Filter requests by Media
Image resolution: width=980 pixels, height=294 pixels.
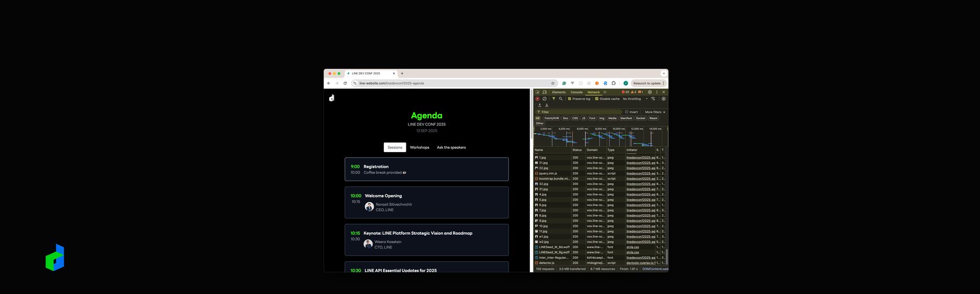[612, 118]
